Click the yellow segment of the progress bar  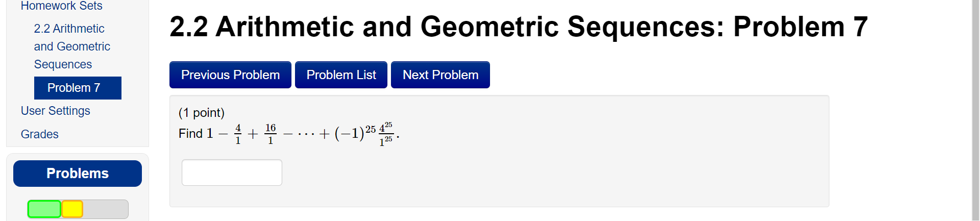click(x=72, y=209)
